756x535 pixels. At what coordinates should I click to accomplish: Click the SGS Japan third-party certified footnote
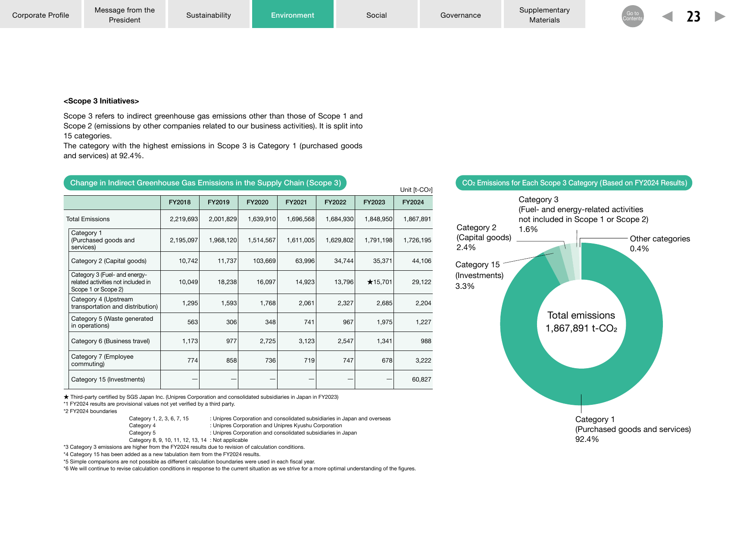pyautogui.click(x=201, y=397)
